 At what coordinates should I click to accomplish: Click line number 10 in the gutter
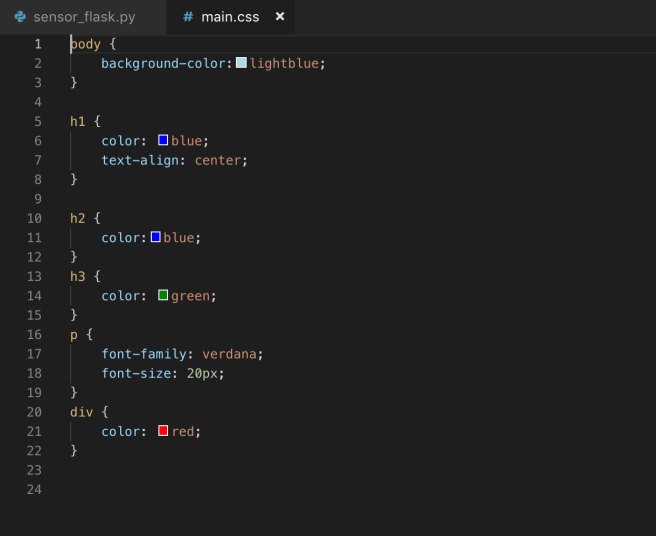tap(34, 218)
